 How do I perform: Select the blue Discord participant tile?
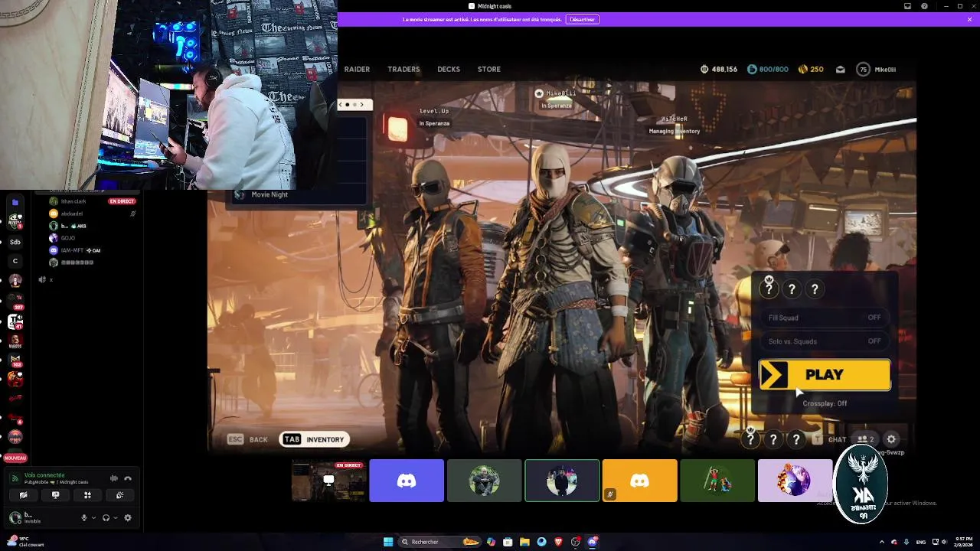pos(407,481)
